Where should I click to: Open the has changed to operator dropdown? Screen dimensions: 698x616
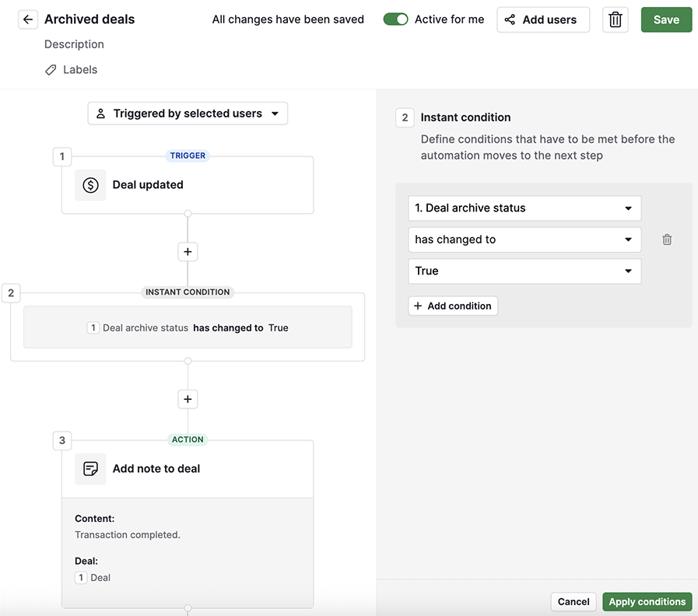click(x=524, y=239)
